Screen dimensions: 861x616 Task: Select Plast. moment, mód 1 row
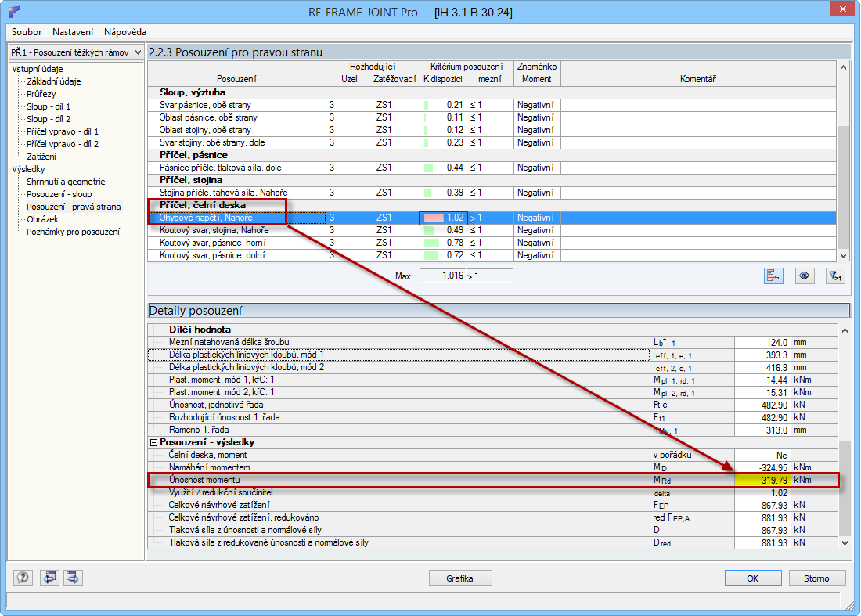(492, 380)
